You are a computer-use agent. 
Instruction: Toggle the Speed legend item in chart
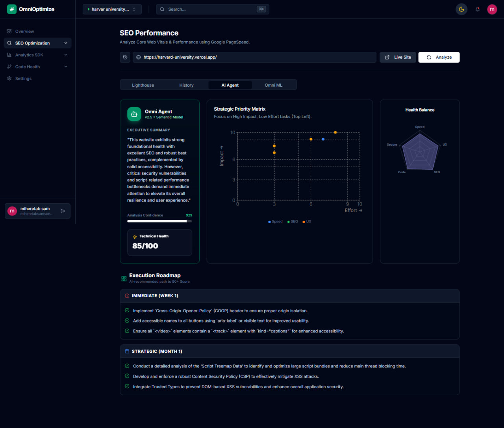275,222
